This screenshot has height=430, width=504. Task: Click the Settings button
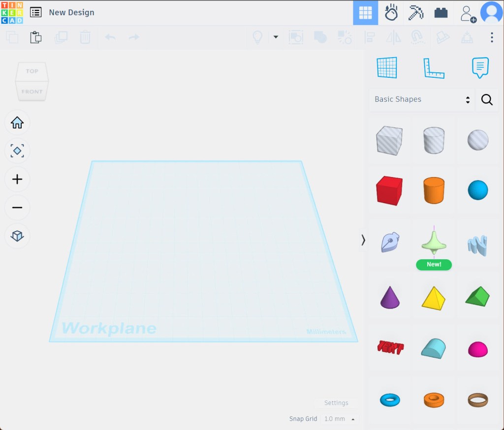(336, 403)
